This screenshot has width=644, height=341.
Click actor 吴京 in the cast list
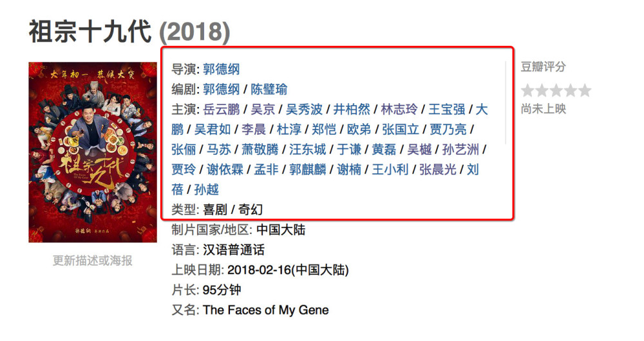263,109
